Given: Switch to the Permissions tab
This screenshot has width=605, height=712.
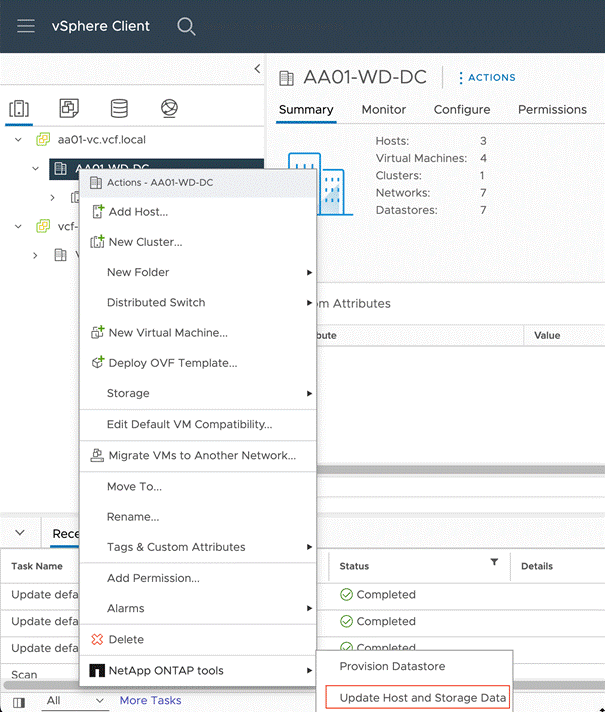Looking at the screenshot, I should click(x=552, y=109).
